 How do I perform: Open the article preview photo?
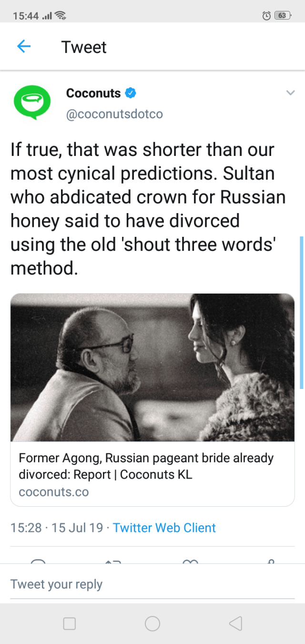152,367
